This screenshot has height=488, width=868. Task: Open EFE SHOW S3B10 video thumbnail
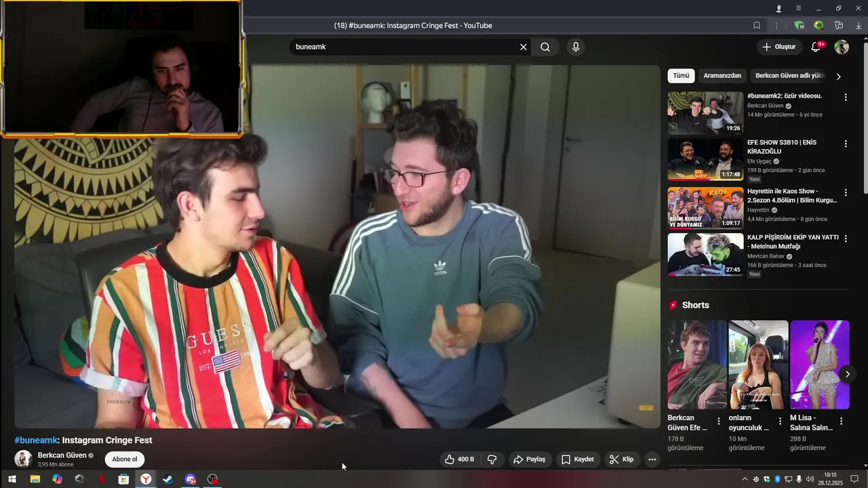pos(705,160)
